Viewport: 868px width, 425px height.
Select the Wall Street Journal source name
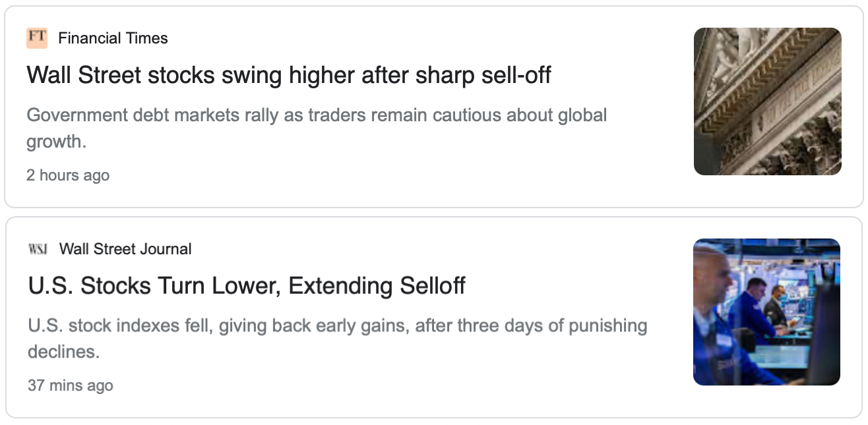point(125,249)
